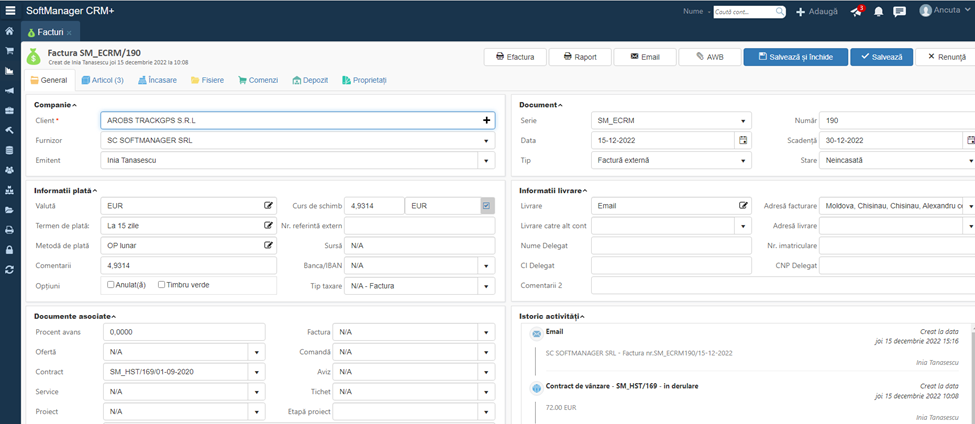Close the Facturi tab
Screen dimensions: 975x424
69,32
